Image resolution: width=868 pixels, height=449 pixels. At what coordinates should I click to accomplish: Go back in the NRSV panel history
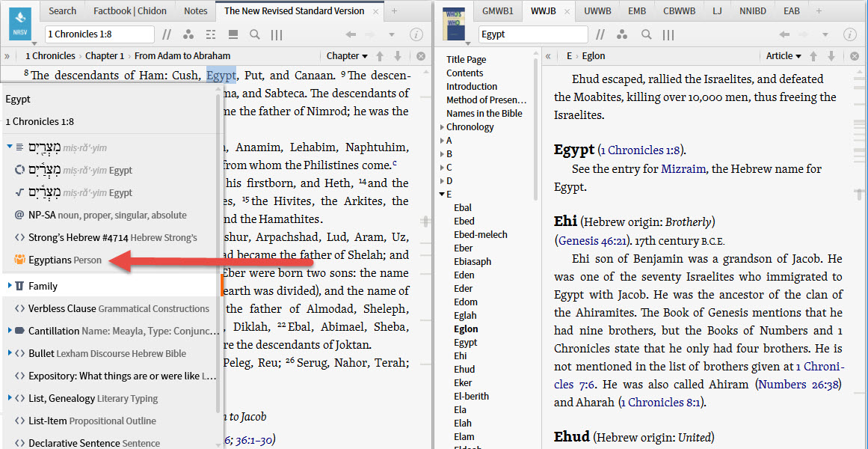pos(351,34)
